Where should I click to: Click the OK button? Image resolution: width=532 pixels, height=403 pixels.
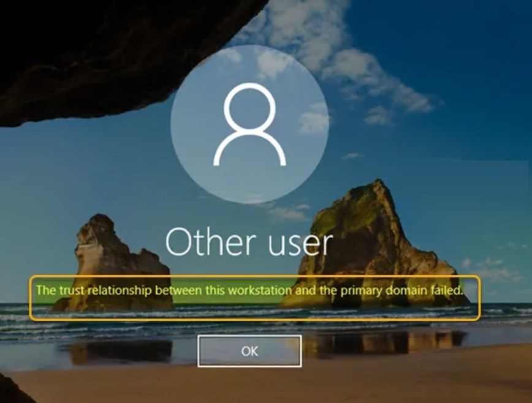click(x=249, y=351)
